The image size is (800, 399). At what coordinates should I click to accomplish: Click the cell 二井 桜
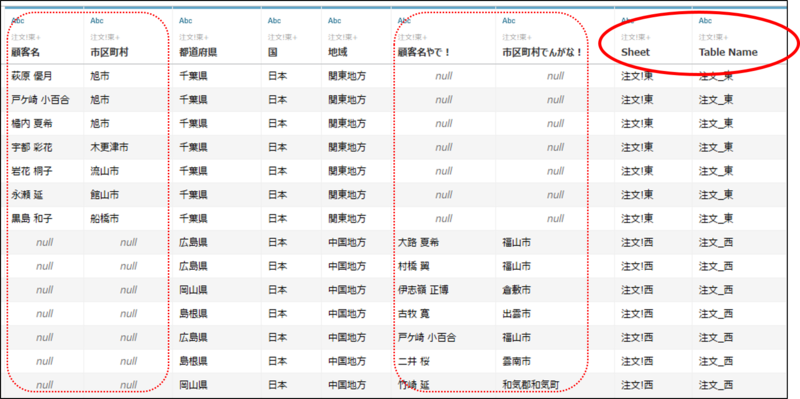(414, 361)
